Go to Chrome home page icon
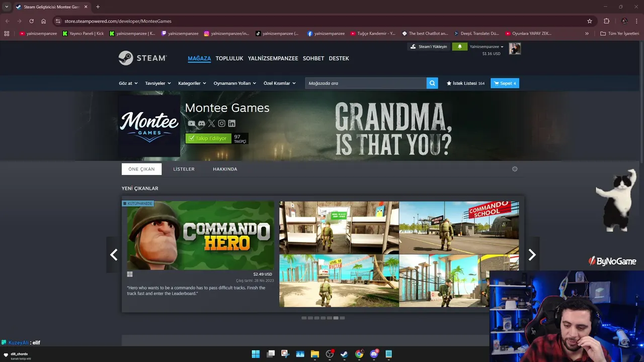 click(44, 21)
